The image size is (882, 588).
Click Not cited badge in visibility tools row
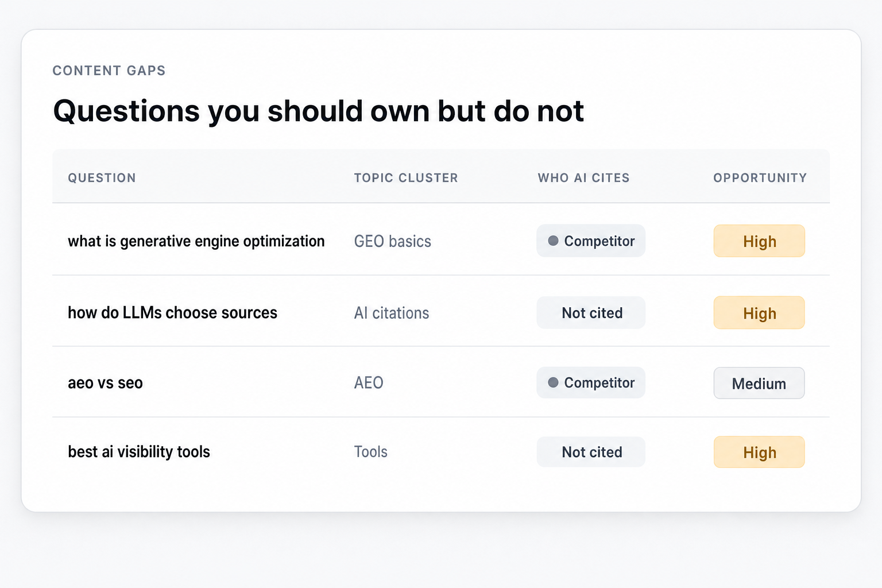591,452
